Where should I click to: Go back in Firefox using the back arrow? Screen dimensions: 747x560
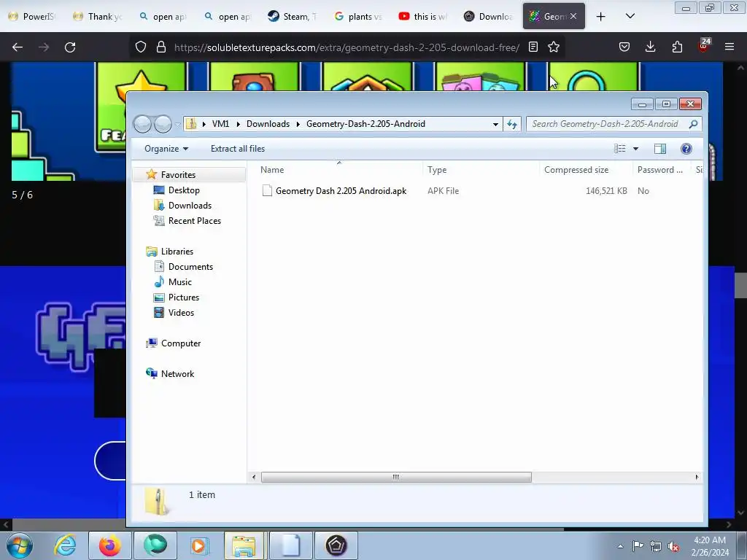click(x=18, y=47)
